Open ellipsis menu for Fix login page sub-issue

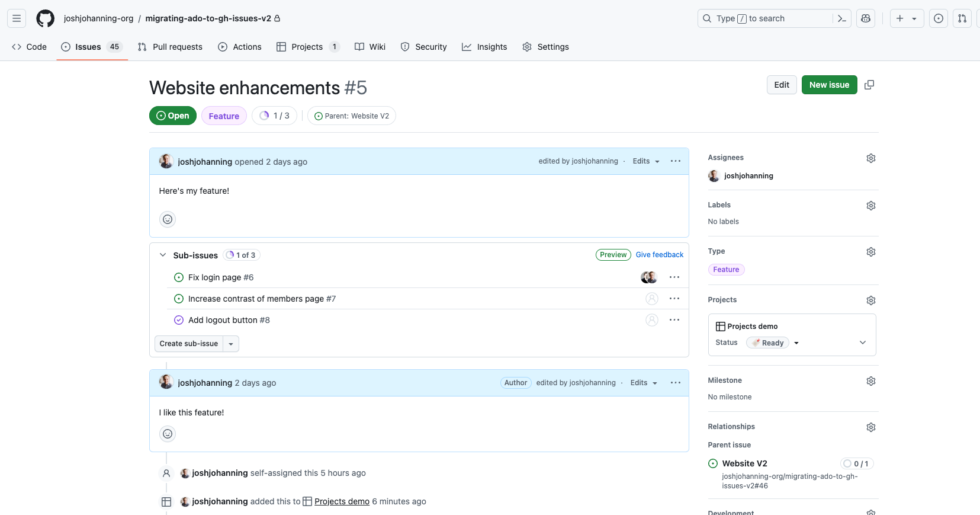tap(674, 277)
